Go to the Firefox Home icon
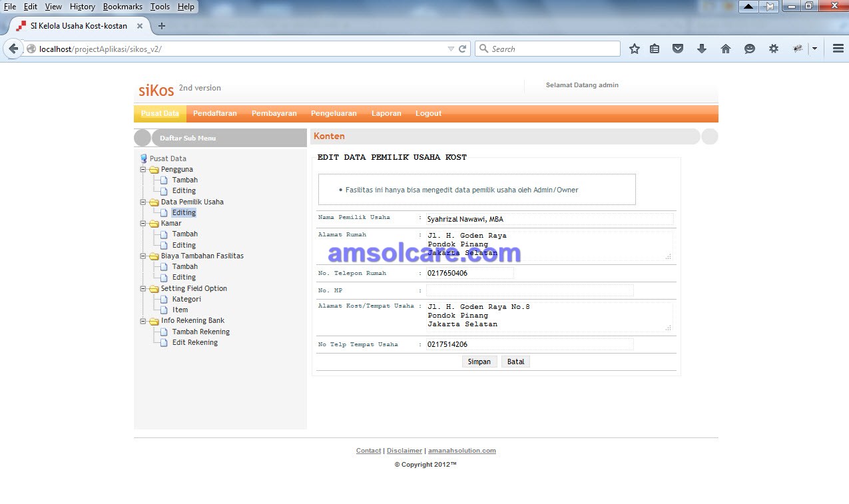The width and height of the screenshot is (849, 504). 726,49
